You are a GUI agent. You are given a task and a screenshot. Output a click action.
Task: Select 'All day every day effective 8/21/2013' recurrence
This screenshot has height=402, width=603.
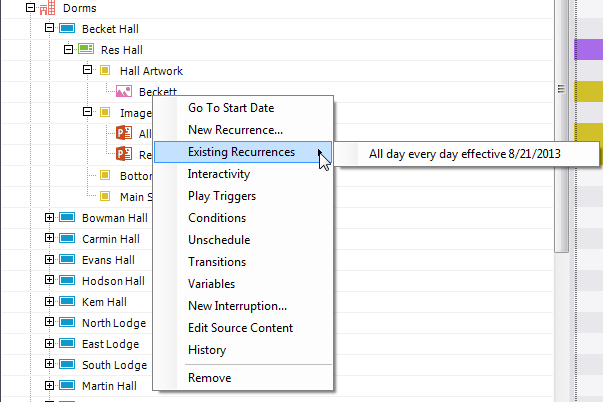(x=466, y=154)
